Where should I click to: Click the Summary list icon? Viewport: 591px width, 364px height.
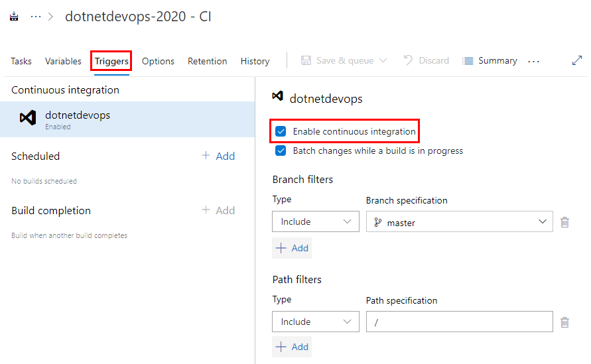click(468, 61)
